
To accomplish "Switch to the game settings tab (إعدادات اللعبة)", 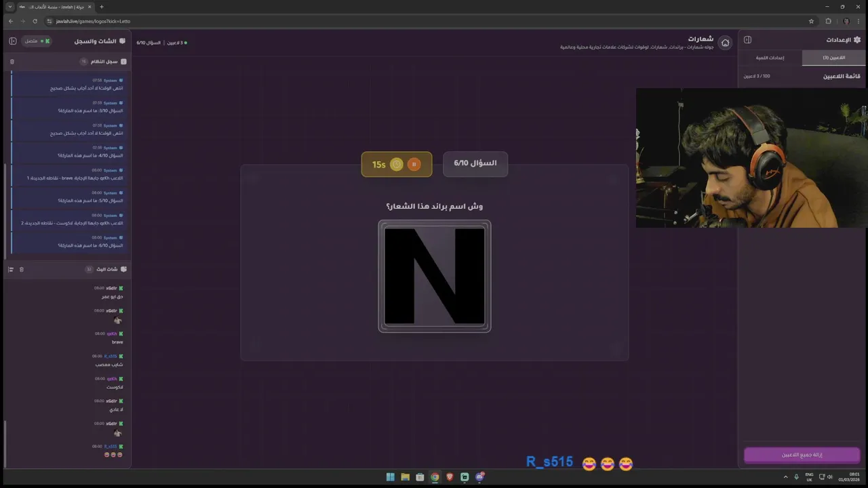I will click(770, 58).
